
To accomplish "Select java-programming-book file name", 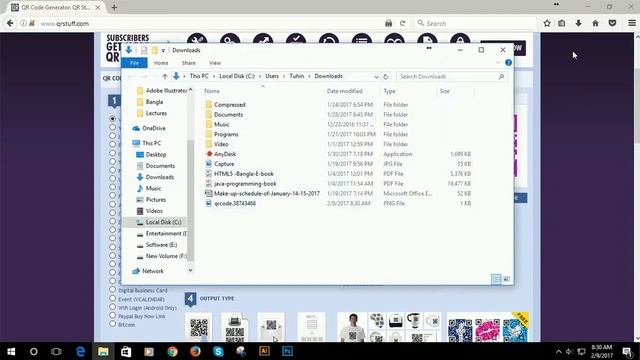I will tap(245, 184).
